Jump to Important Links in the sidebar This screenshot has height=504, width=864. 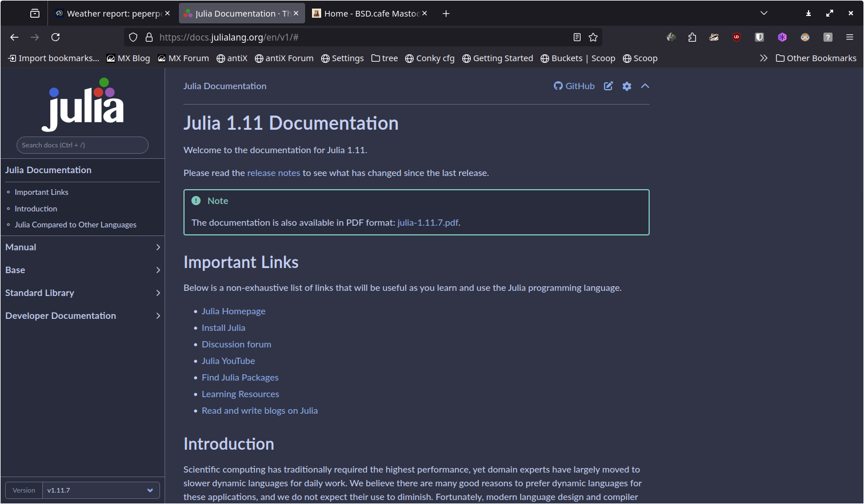pos(42,192)
